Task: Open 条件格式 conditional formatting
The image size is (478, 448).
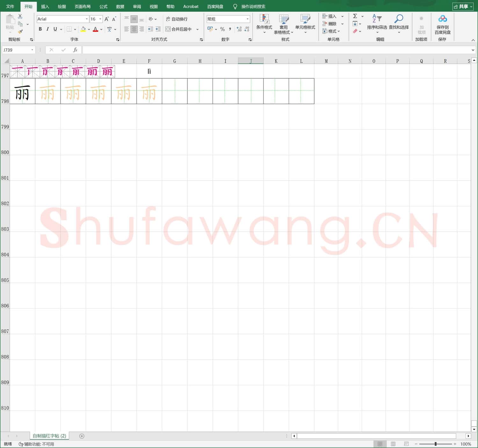Action: pos(264,24)
